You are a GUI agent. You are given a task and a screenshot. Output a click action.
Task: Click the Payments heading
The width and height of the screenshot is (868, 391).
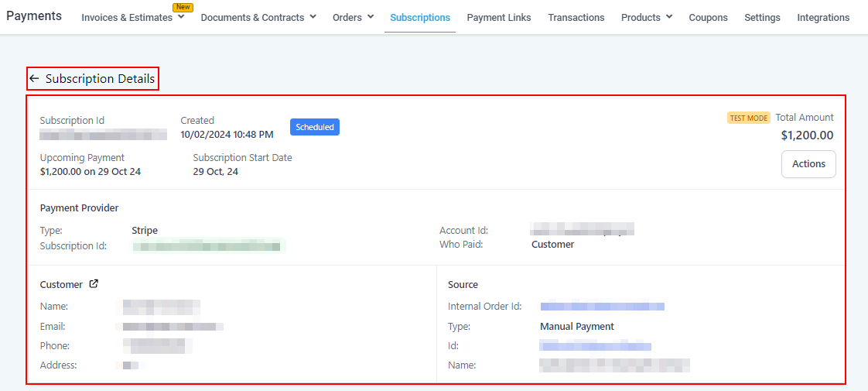pyautogui.click(x=34, y=16)
